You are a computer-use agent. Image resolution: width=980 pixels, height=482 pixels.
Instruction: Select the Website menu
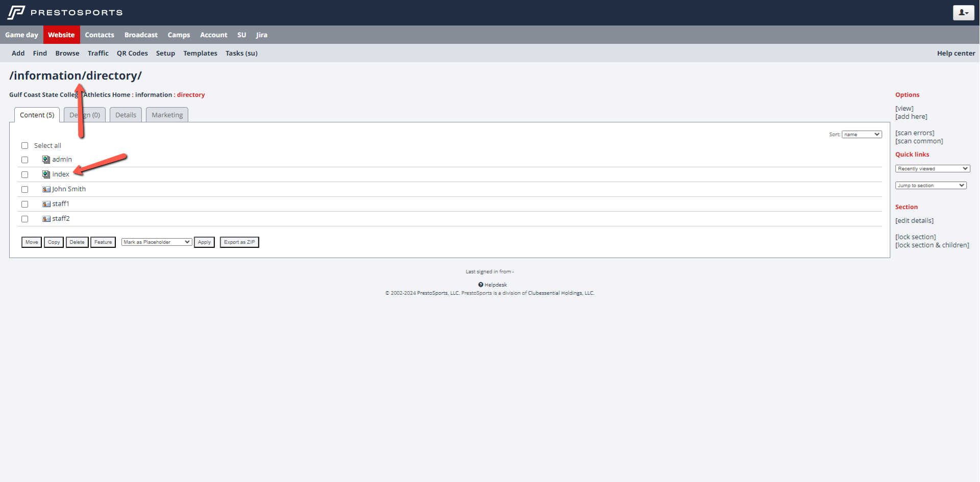point(61,35)
